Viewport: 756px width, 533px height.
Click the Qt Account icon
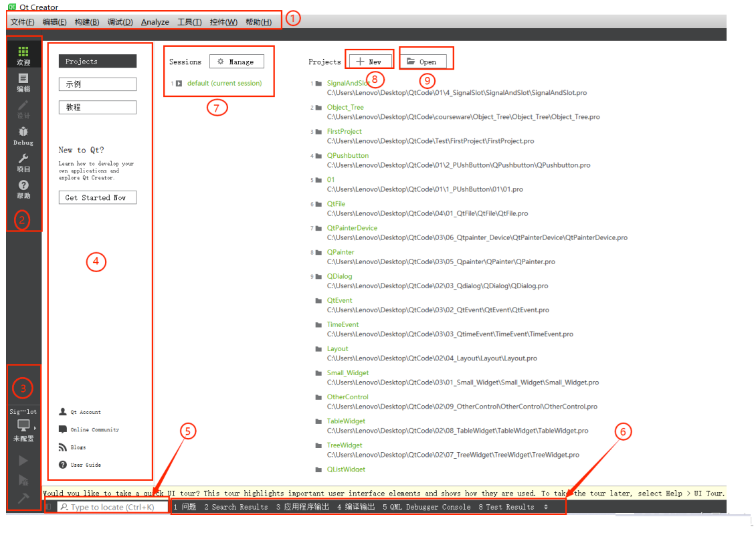pyautogui.click(x=63, y=411)
